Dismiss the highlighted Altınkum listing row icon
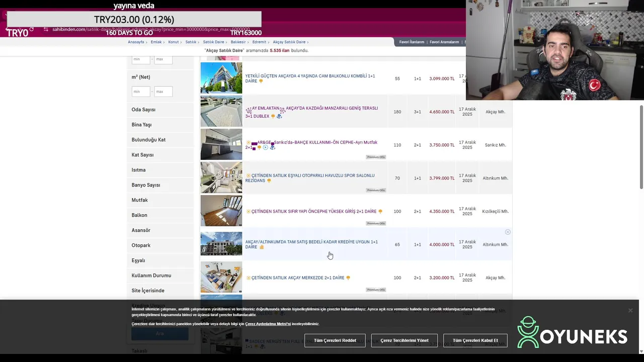 (x=508, y=232)
